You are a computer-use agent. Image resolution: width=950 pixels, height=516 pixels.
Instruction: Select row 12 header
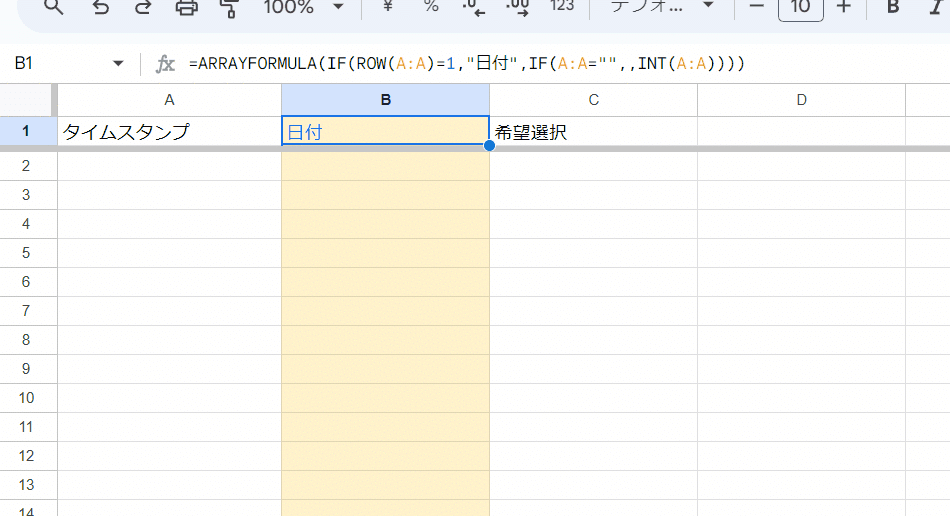pos(26,456)
